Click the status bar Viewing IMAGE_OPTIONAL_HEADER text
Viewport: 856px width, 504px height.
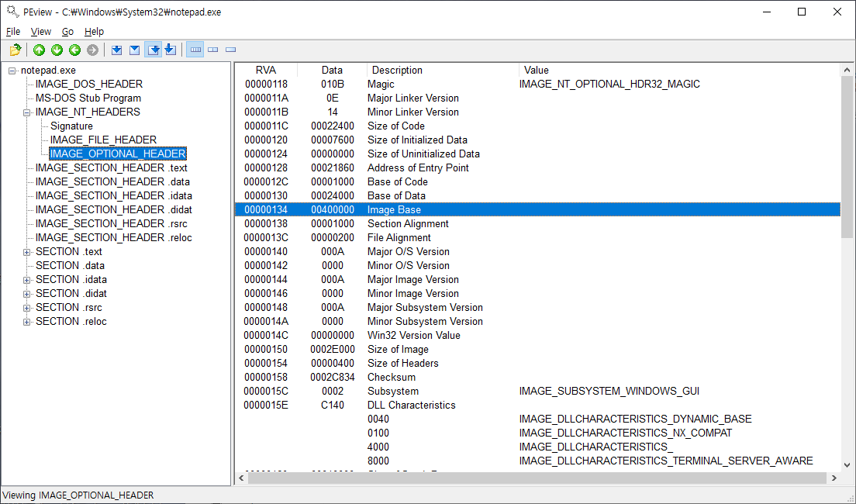[x=78, y=495]
